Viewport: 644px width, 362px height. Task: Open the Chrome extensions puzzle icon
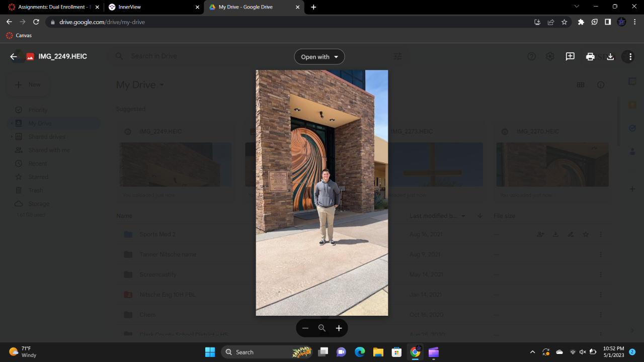coord(581,22)
